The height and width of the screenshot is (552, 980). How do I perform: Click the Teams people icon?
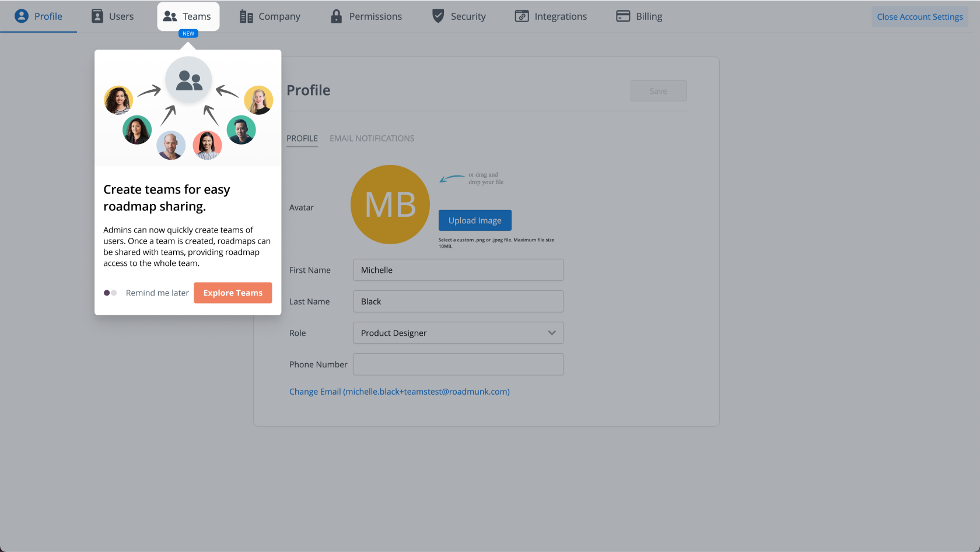(170, 16)
